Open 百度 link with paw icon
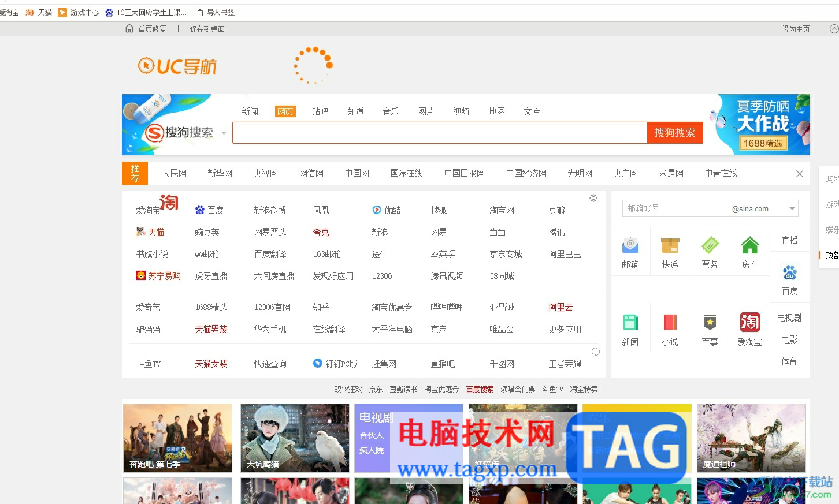This screenshot has width=839, height=504. [209, 210]
